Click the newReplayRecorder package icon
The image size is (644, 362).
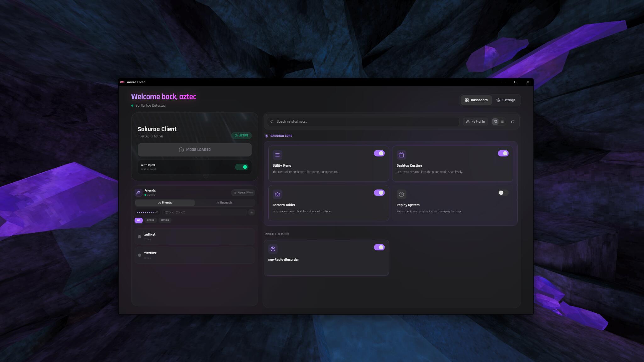[x=273, y=249]
